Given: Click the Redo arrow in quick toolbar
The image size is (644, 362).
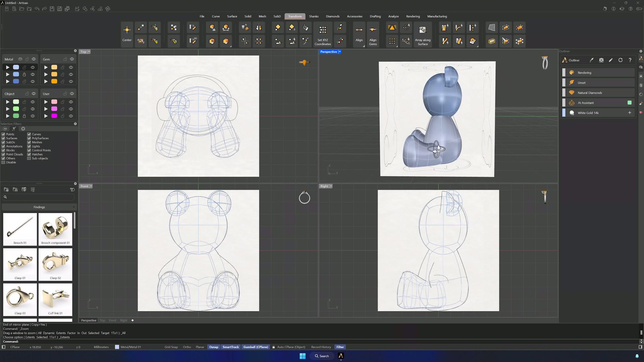Looking at the screenshot, I should tap(44, 9).
